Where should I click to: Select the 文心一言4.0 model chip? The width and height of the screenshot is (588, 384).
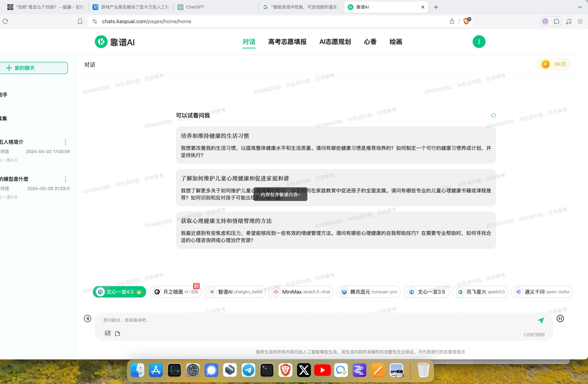pos(119,292)
